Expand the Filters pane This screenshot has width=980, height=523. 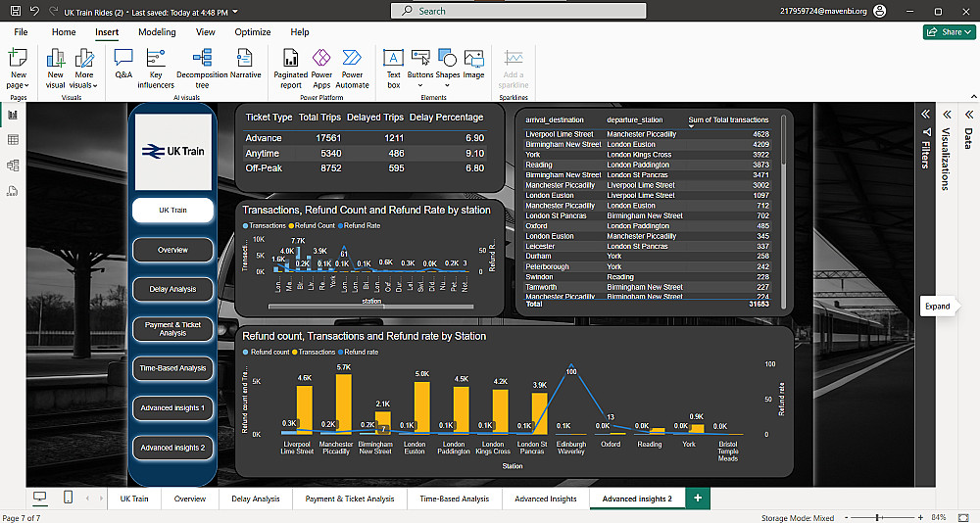coord(924,114)
